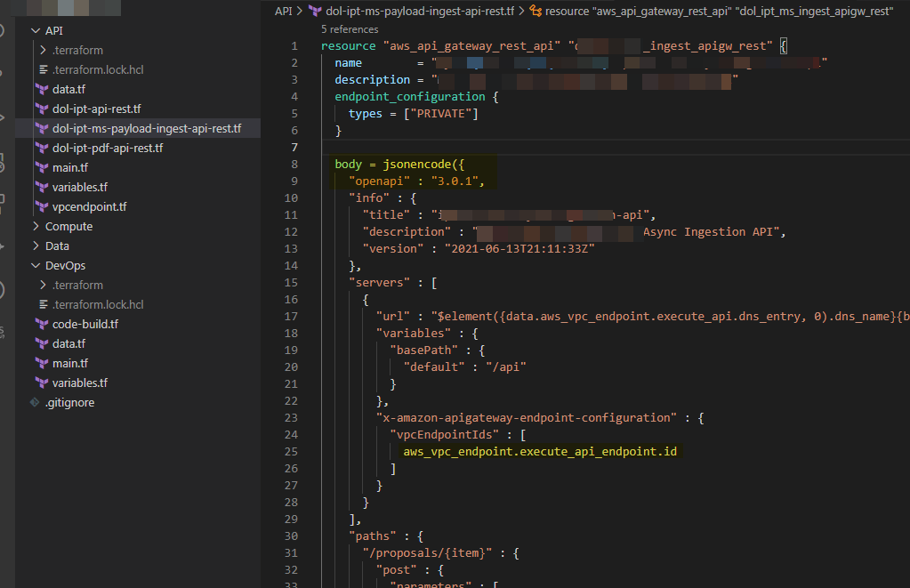910x588 pixels.
Task: Open the "5 references" code lens link
Action: coord(350,29)
